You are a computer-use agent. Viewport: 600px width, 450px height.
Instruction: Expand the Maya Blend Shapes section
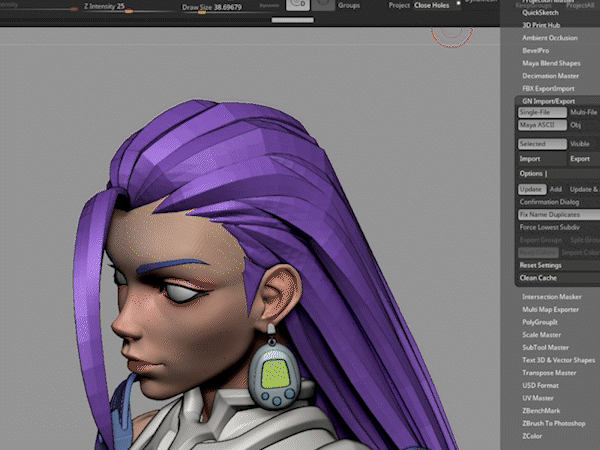click(551, 63)
